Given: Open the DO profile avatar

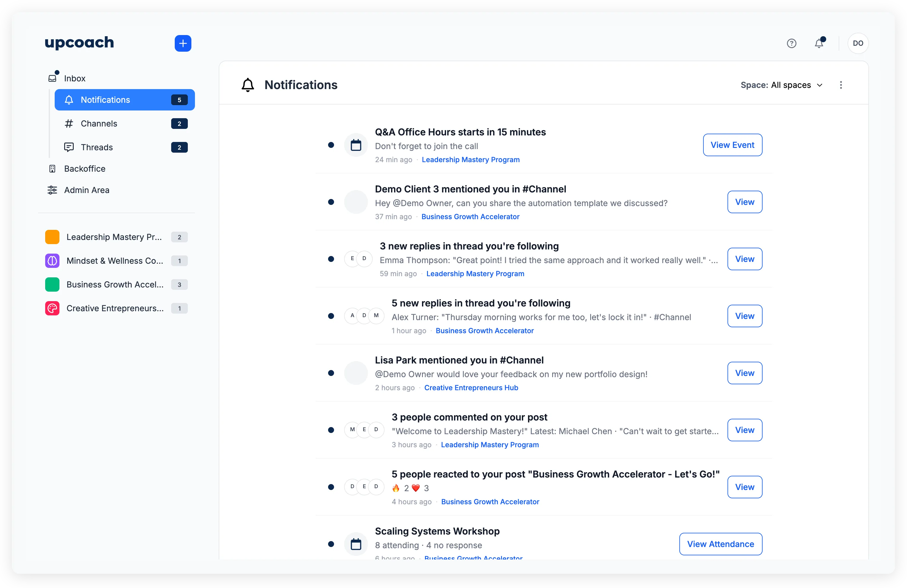Looking at the screenshot, I should pyautogui.click(x=858, y=43).
